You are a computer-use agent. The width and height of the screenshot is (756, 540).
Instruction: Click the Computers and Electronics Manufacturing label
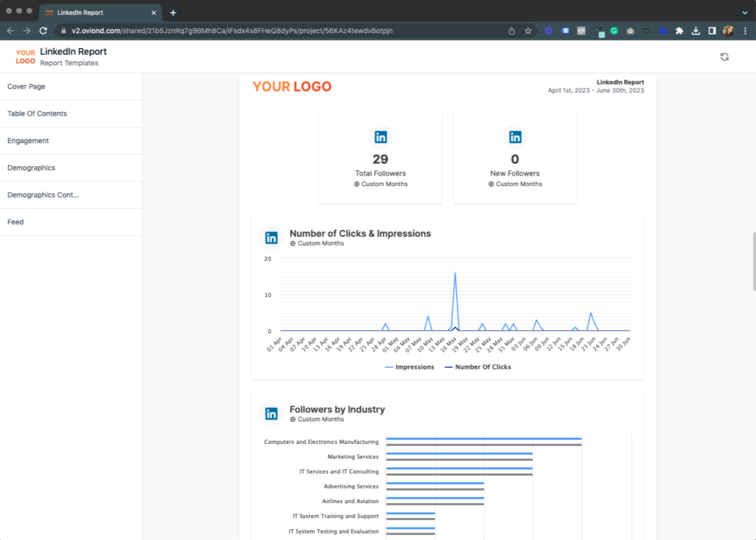tap(321, 442)
